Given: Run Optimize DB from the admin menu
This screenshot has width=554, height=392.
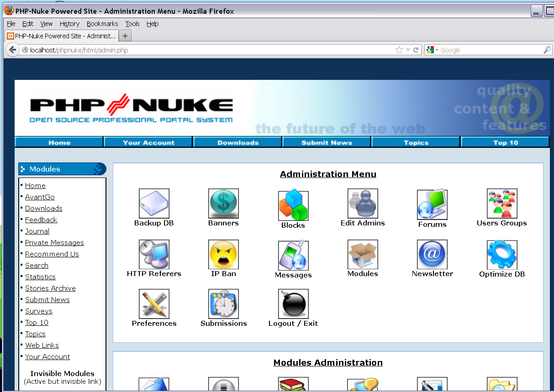Looking at the screenshot, I should (x=502, y=254).
